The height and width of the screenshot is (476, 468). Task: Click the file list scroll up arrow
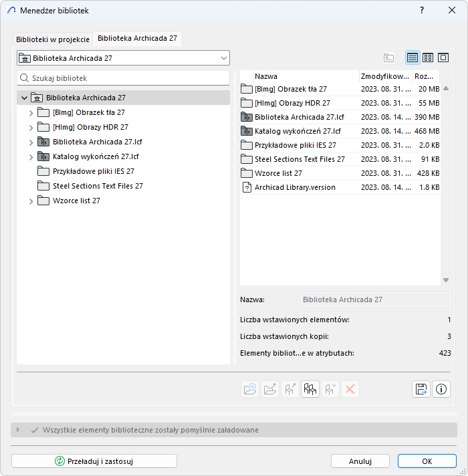pos(446,89)
